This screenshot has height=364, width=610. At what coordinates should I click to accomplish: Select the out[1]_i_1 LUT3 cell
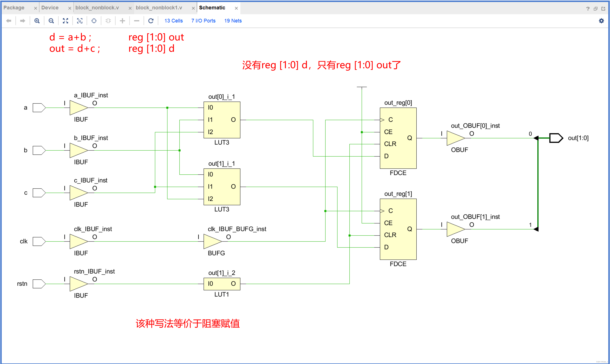222,187
